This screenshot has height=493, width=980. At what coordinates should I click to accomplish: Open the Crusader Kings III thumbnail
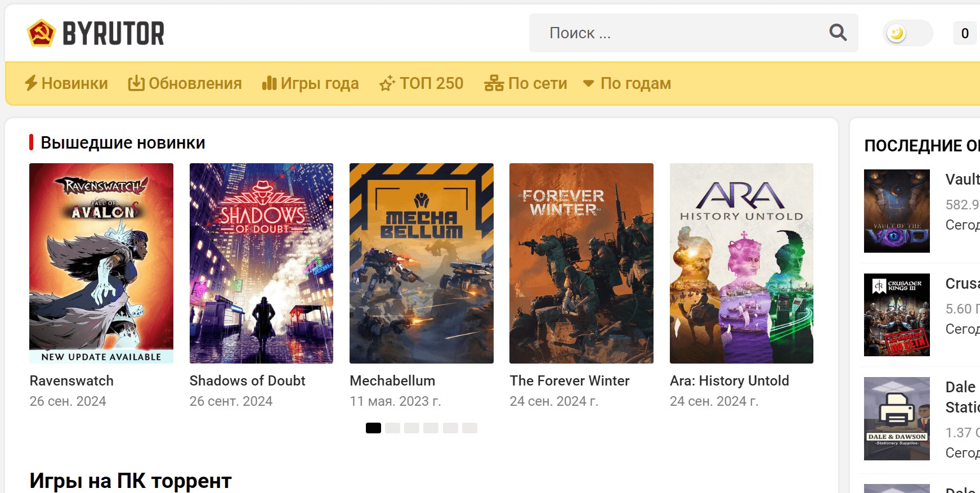pyautogui.click(x=897, y=315)
